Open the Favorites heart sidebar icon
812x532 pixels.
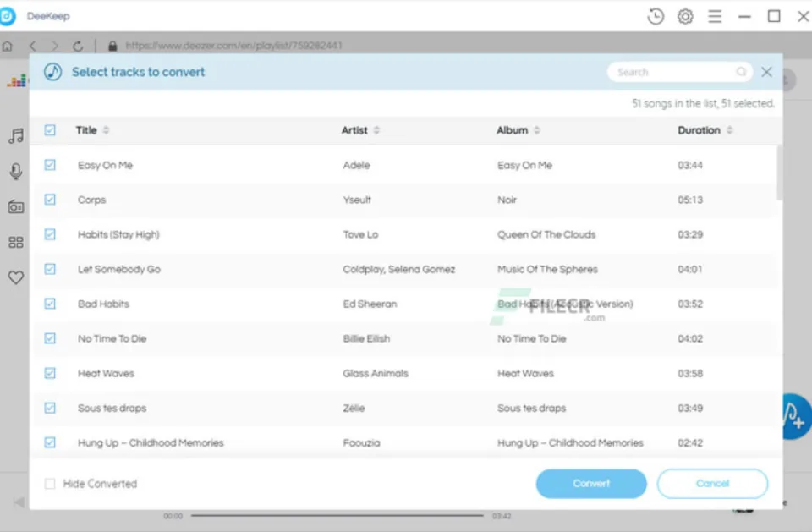(x=16, y=277)
